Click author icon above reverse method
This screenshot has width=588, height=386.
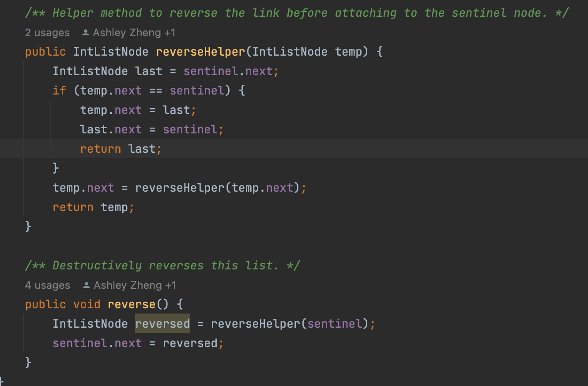[x=87, y=285]
